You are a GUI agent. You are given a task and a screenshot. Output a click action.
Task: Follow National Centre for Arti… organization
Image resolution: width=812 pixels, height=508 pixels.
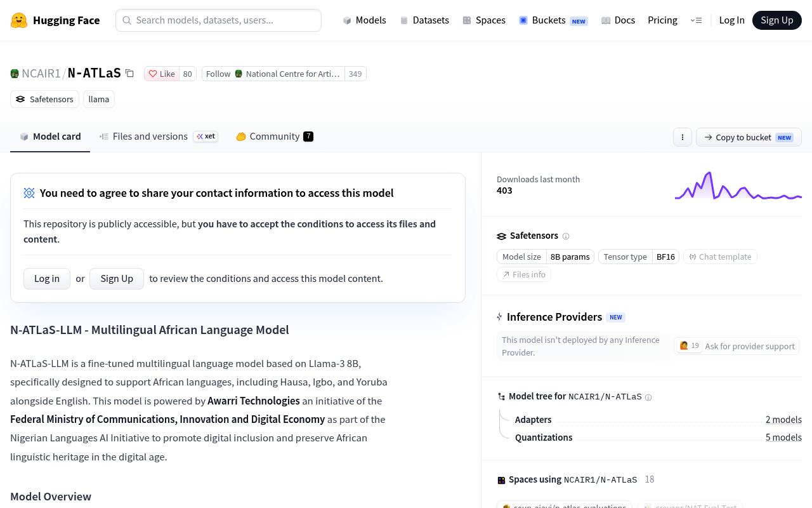(273, 74)
